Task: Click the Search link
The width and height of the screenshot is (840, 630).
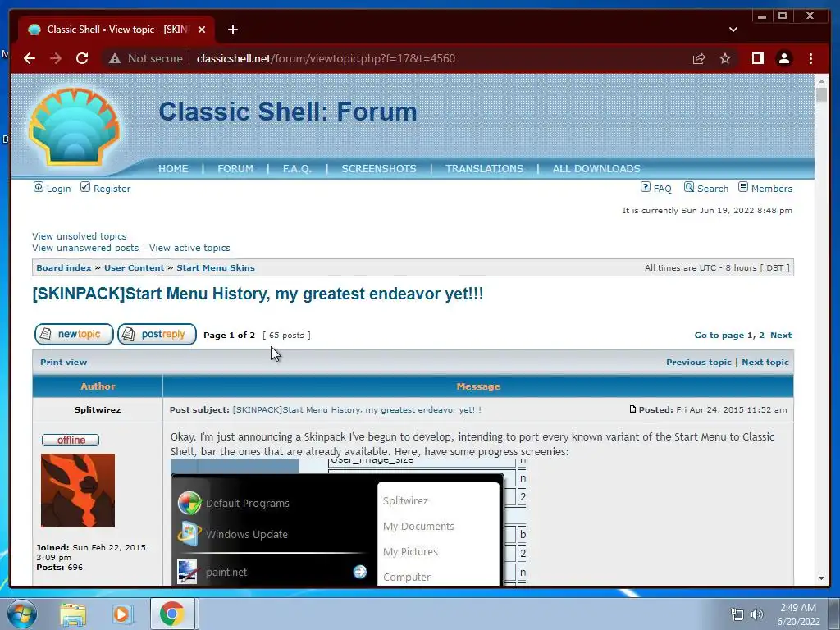Action: (713, 189)
